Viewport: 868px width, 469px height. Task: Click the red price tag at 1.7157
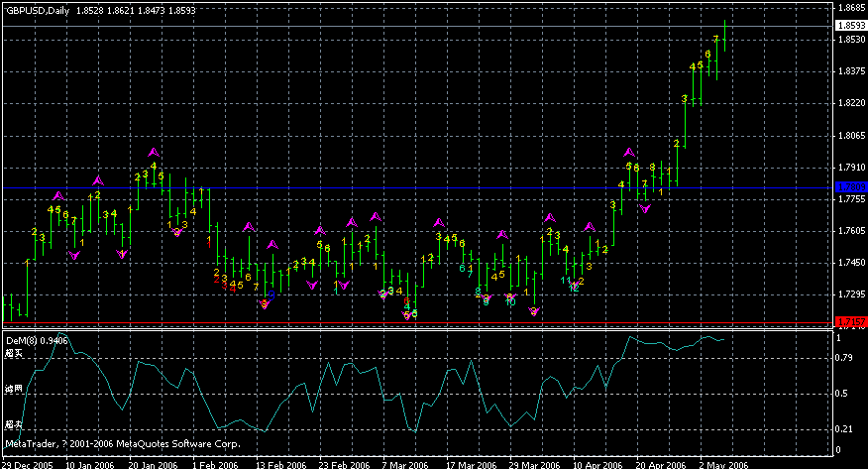point(850,321)
